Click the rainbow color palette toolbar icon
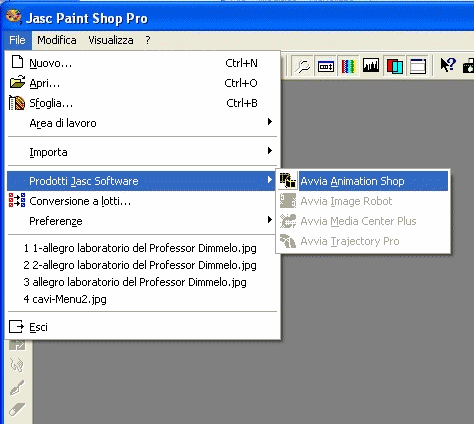Screen dimensions: 474x424 click(348, 66)
